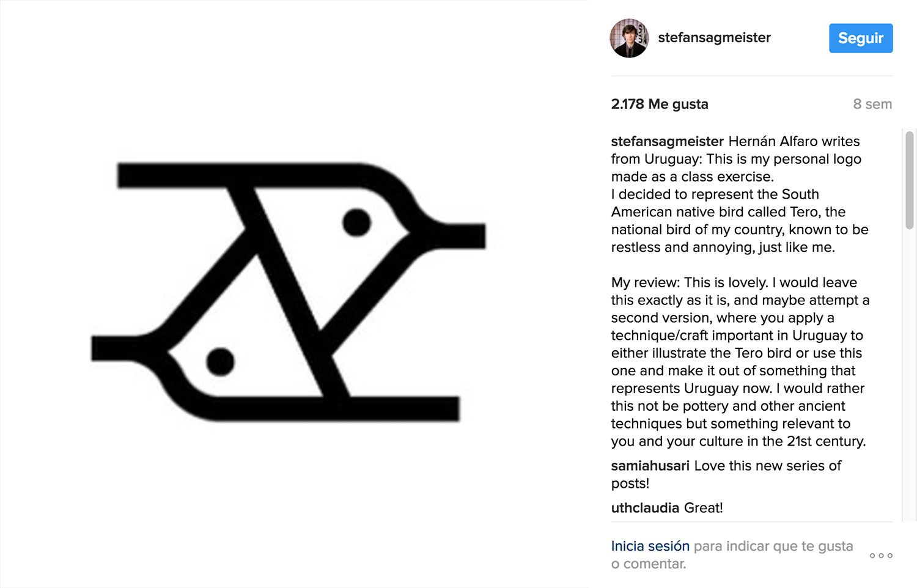Click the Inicia sesión login link
Viewport: 917px width, 588px height.
650,546
